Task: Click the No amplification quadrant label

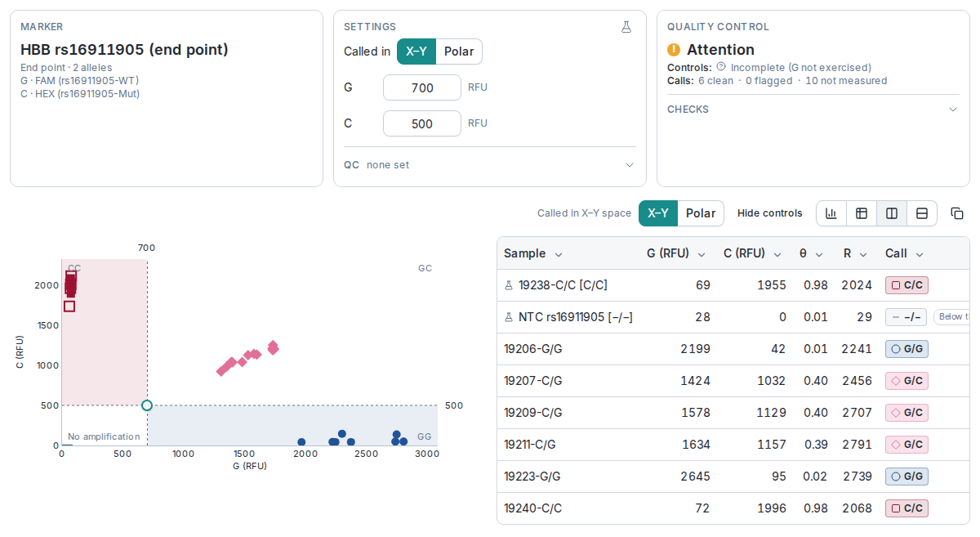Action: point(104,436)
